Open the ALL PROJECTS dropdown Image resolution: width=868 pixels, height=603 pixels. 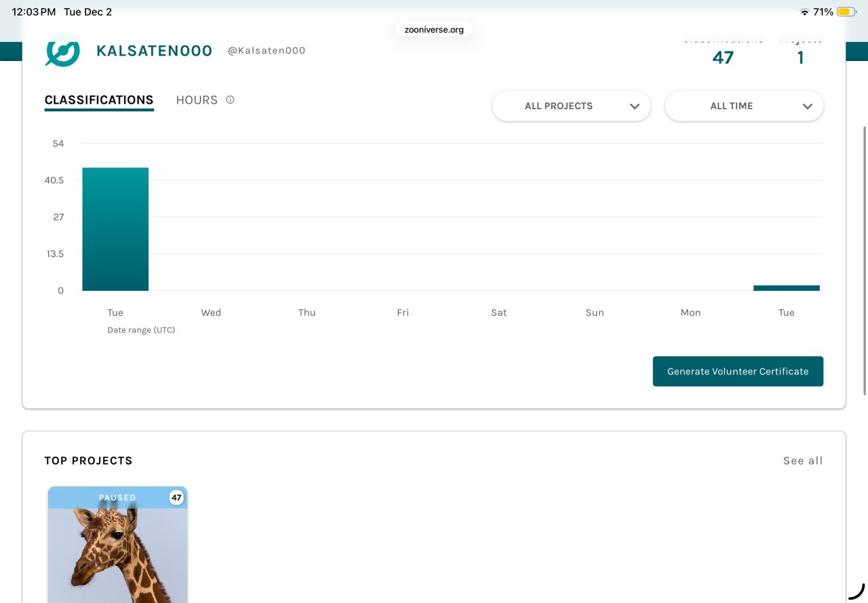[572, 106]
